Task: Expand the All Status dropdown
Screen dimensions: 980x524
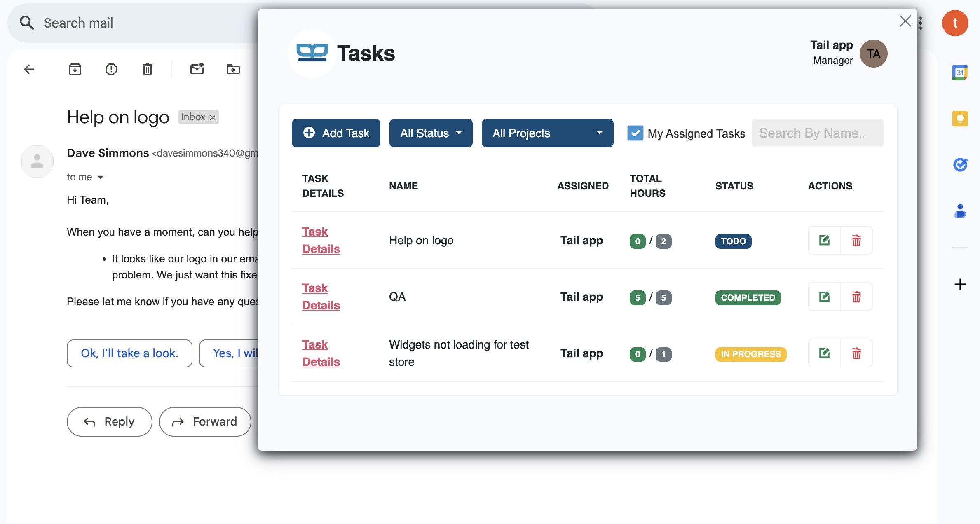Action: click(431, 133)
